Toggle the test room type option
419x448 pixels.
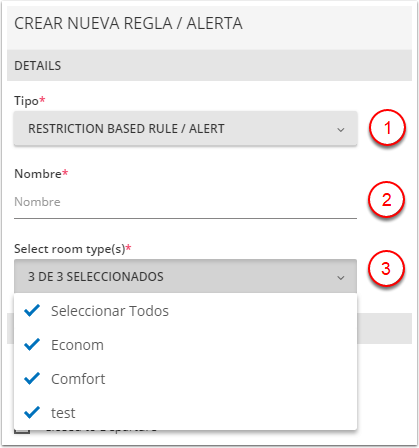185,413
